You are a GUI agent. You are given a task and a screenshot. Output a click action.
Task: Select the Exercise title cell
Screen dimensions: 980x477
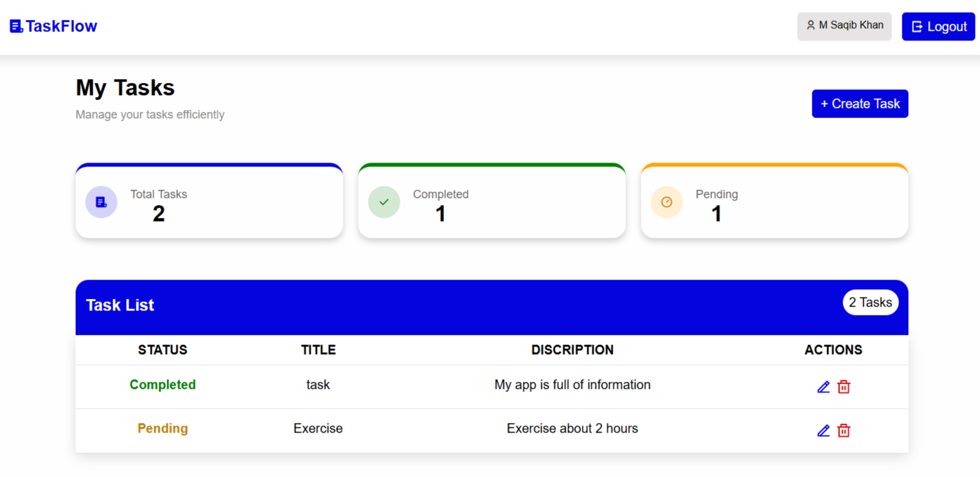click(318, 429)
